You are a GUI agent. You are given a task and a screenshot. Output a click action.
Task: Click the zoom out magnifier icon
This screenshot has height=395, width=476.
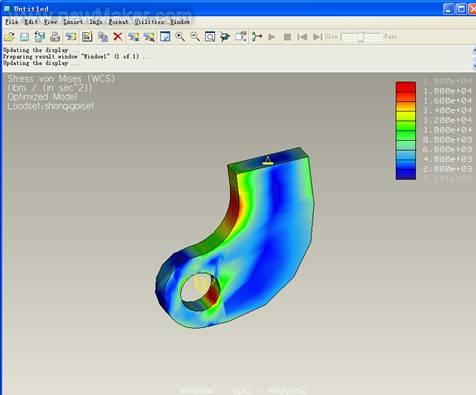(195, 36)
